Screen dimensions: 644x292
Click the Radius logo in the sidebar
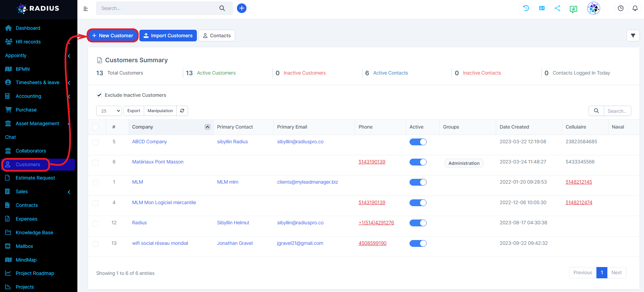38,9
